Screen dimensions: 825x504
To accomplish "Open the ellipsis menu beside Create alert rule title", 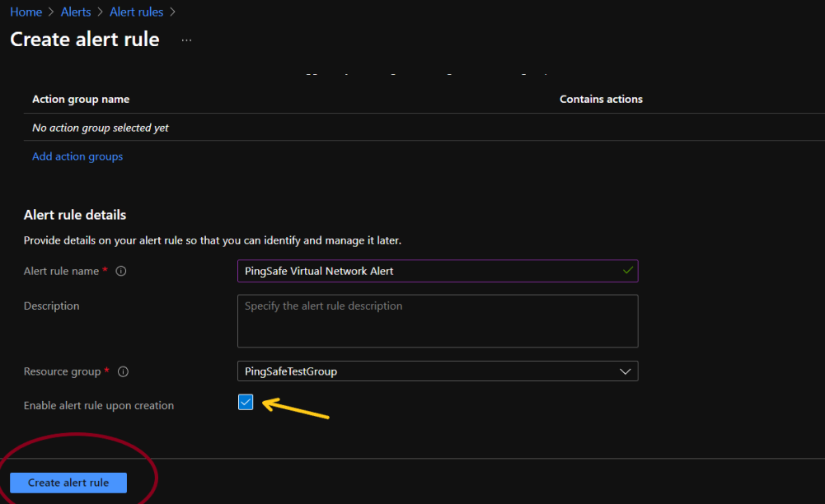I will tap(186, 40).
